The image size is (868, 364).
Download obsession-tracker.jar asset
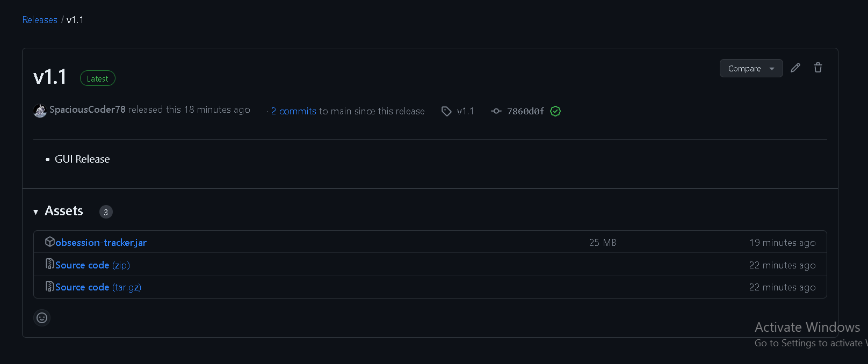click(x=100, y=242)
